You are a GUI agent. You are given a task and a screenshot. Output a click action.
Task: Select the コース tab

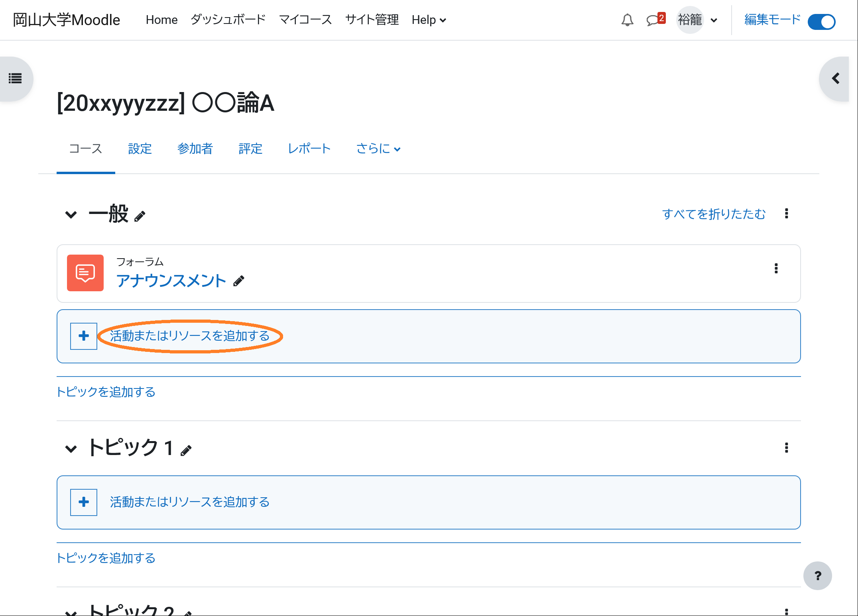tap(86, 149)
